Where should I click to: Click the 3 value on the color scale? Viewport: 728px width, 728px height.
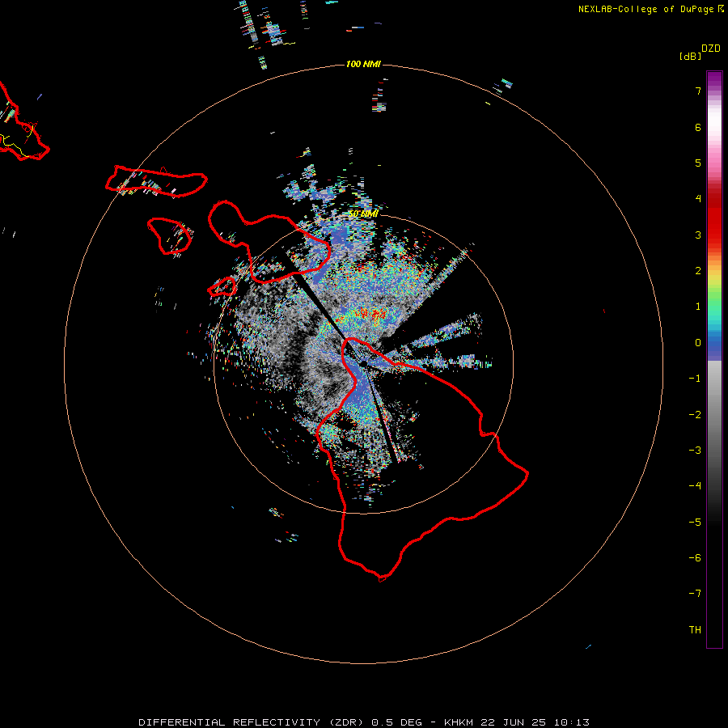coord(698,235)
